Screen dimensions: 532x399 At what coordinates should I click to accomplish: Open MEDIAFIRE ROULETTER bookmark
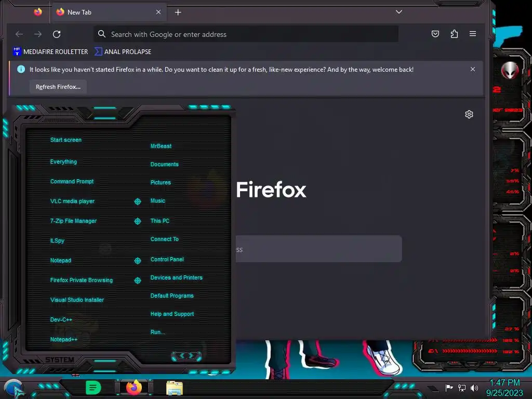[x=50, y=51]
